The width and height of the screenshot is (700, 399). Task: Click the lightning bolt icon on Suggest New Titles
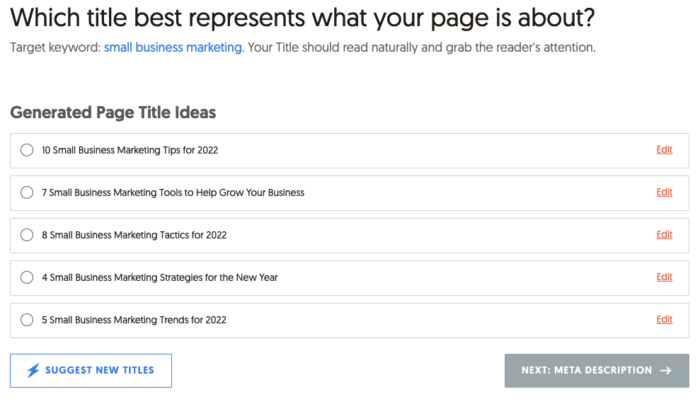point(33,370)
